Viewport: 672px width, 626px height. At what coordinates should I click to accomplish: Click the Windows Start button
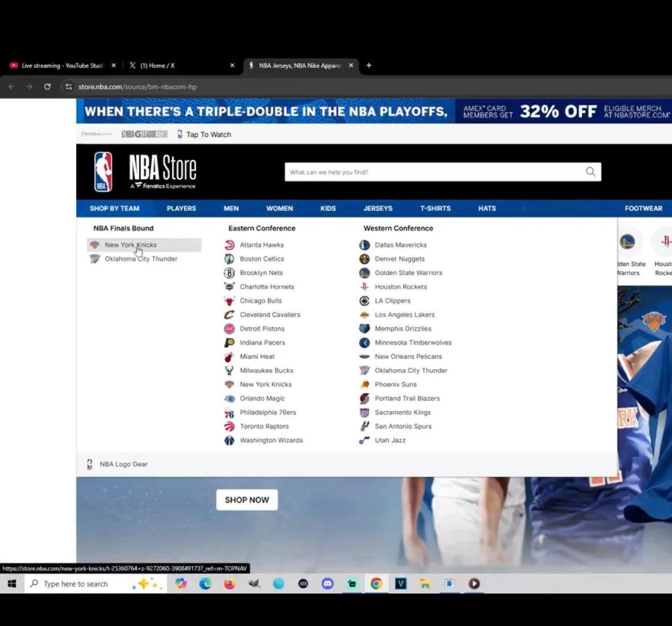coord(12,583)
